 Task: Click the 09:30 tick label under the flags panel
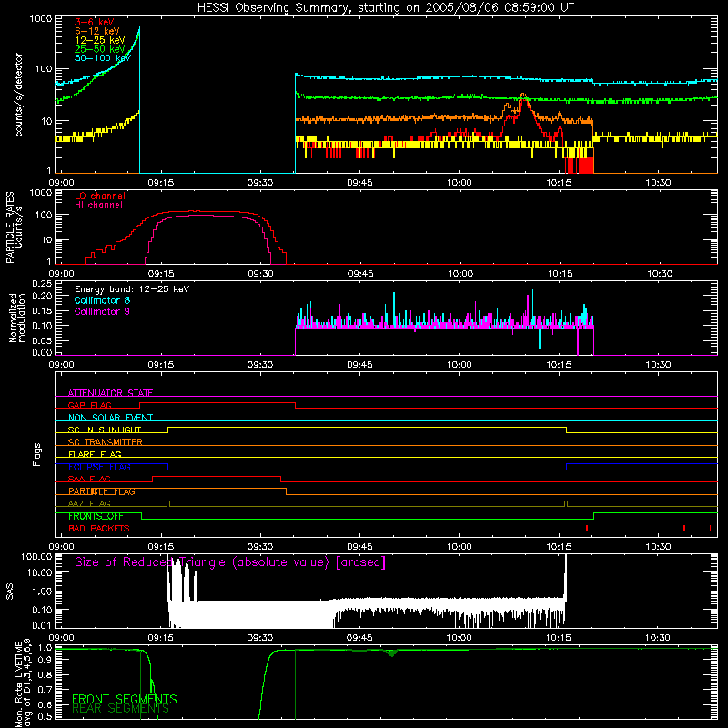click(260, 547)
